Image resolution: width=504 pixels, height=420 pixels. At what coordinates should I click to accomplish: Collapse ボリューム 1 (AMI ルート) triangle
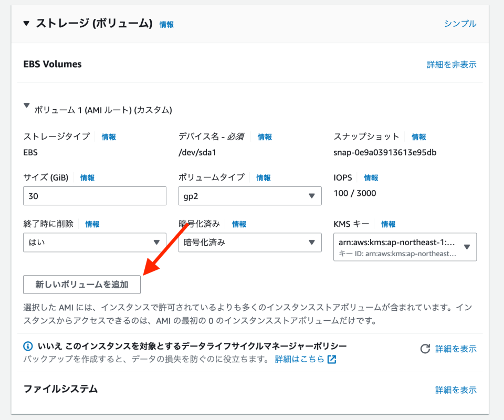coord(27,106)
